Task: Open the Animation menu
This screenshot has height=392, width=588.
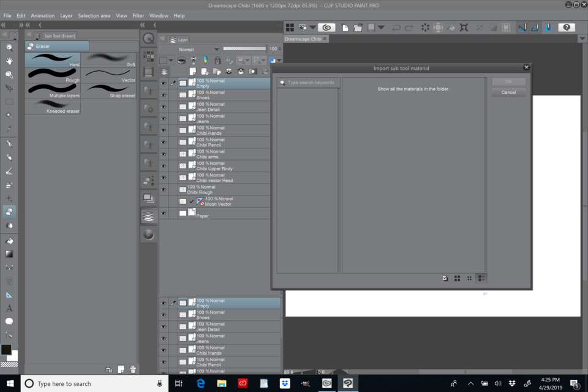Action: point(43,15)
